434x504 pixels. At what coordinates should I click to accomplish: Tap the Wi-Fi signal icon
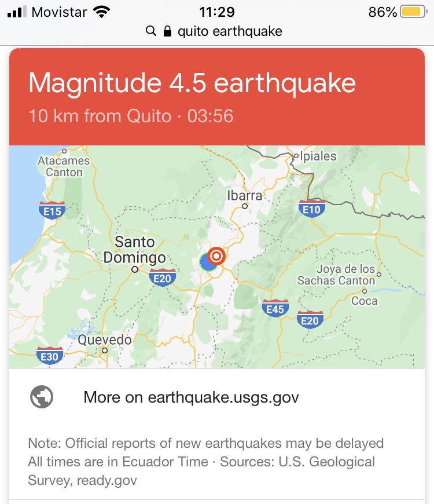click(x=102, y=12)
